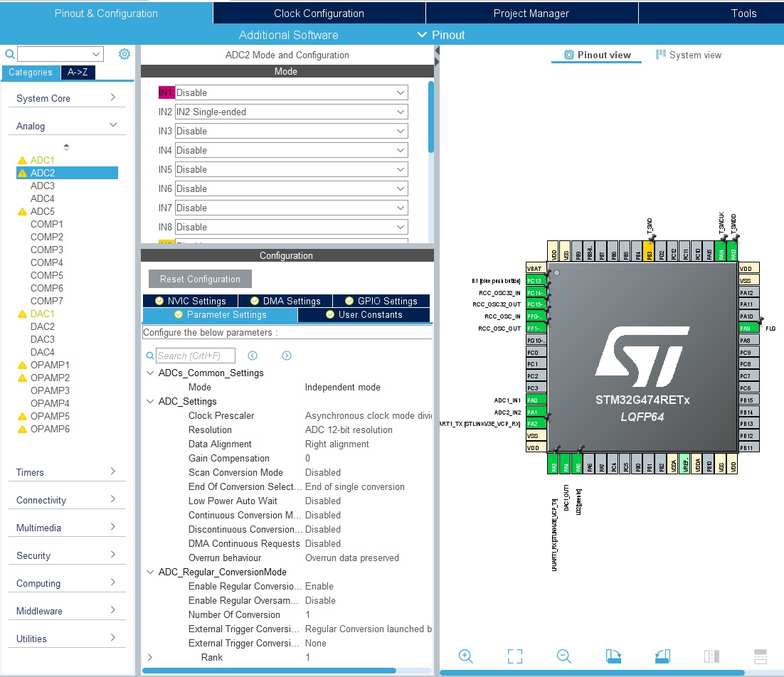Click the magnifier icon in parameter search
Image resolution: width=784 pixels, height=677 pixels.
point(149,356)
